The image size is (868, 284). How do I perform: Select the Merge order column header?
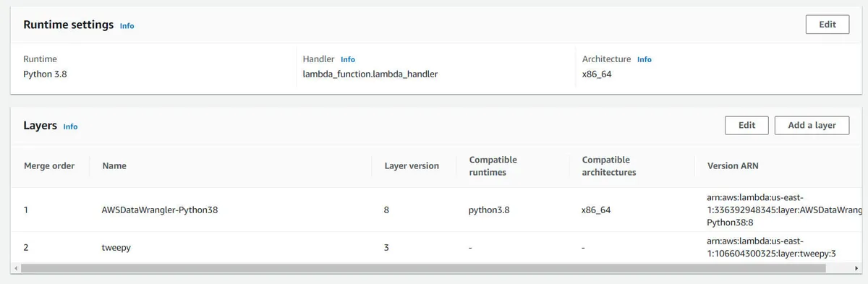point(49,165)
